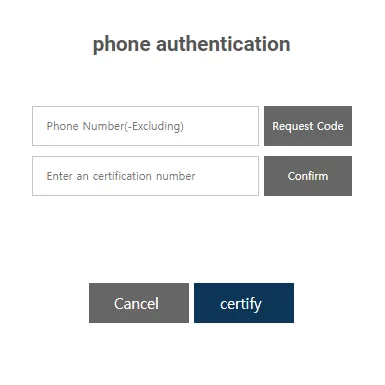Select the second text field in the form
Image resolution: width=385 pixels, height=385 pixels.
click(145, 176)
